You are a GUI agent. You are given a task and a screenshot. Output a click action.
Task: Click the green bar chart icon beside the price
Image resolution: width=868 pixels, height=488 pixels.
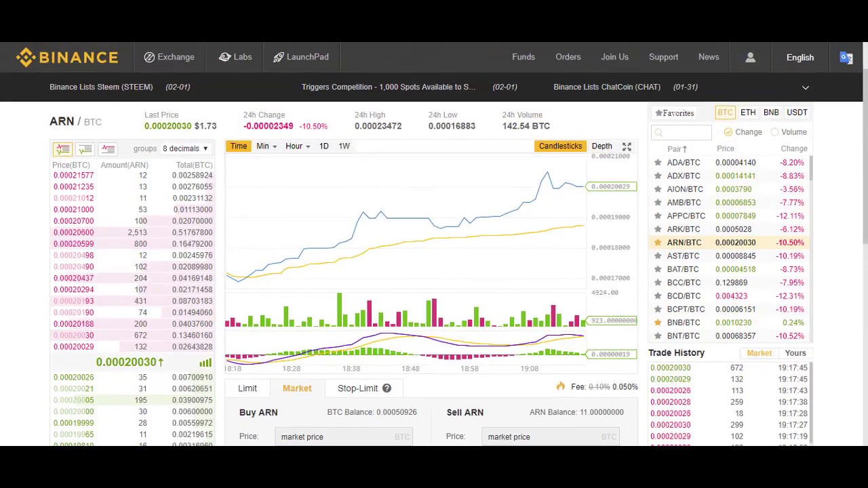tap(205, 363)
